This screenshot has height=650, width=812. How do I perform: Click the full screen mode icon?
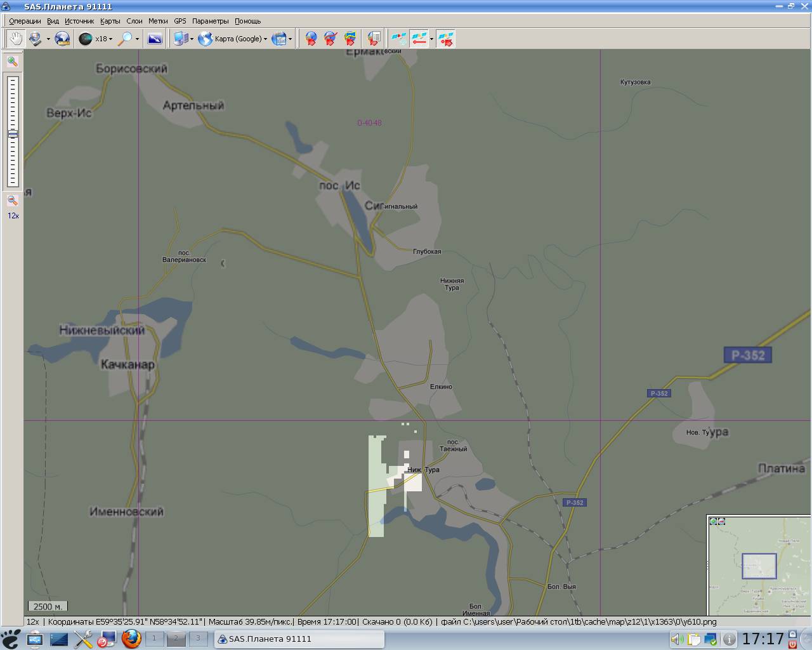(155, 39)
